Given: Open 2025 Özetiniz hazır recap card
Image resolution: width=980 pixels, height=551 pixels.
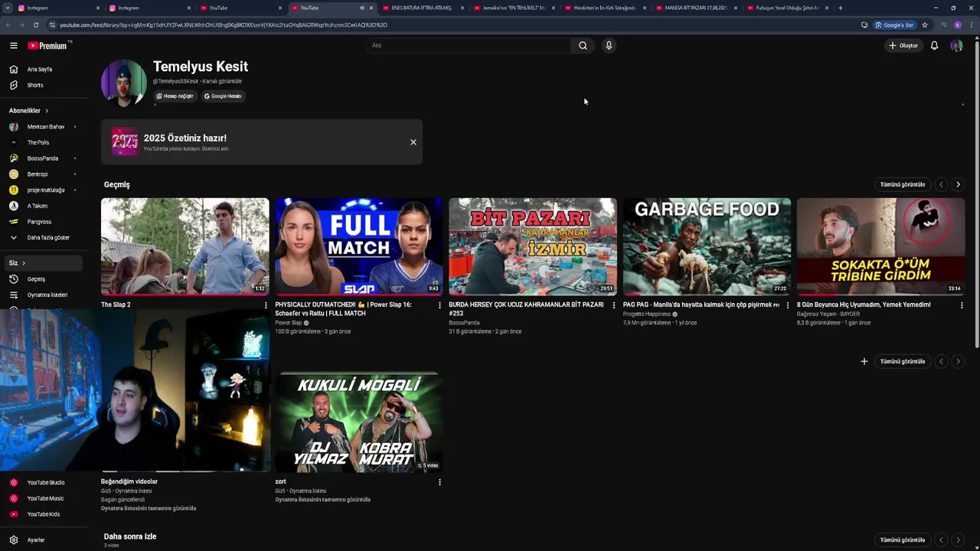Looking at the screenshot, I should pyautogui.click(x=262, y=142).
